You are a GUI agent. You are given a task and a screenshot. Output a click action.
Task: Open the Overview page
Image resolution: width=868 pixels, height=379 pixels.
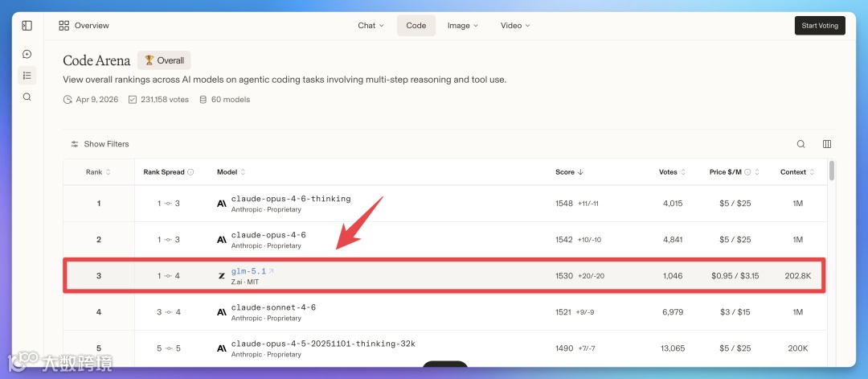coord(84,26)
